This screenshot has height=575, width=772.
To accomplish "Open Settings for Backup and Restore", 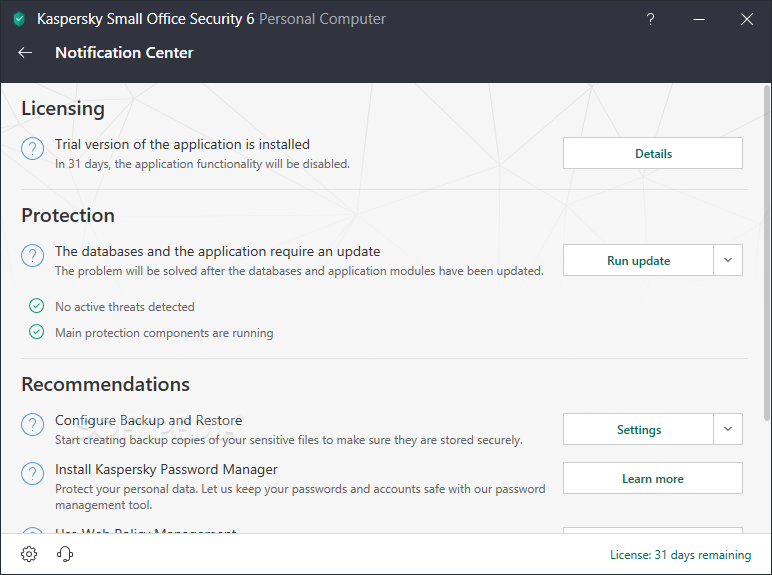I will click(x=638, y=429).
